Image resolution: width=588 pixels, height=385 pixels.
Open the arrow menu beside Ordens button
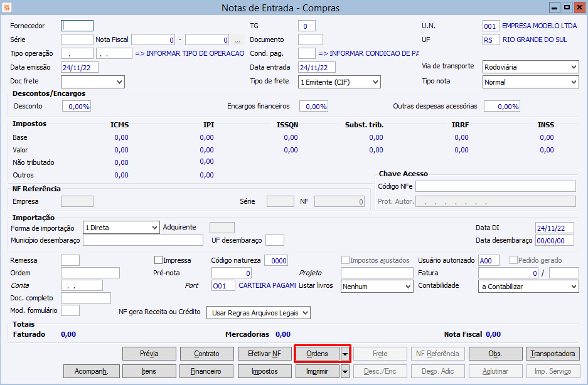coord(345,354)
